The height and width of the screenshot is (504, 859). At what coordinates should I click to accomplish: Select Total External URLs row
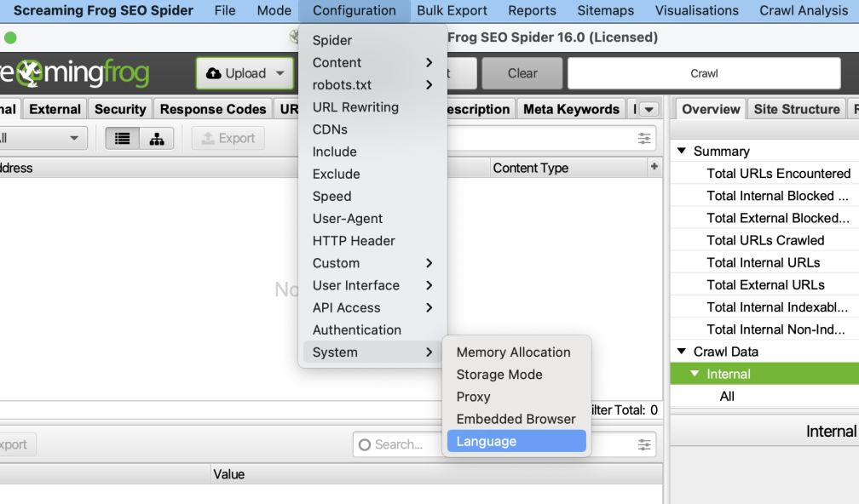pos(764,285)
